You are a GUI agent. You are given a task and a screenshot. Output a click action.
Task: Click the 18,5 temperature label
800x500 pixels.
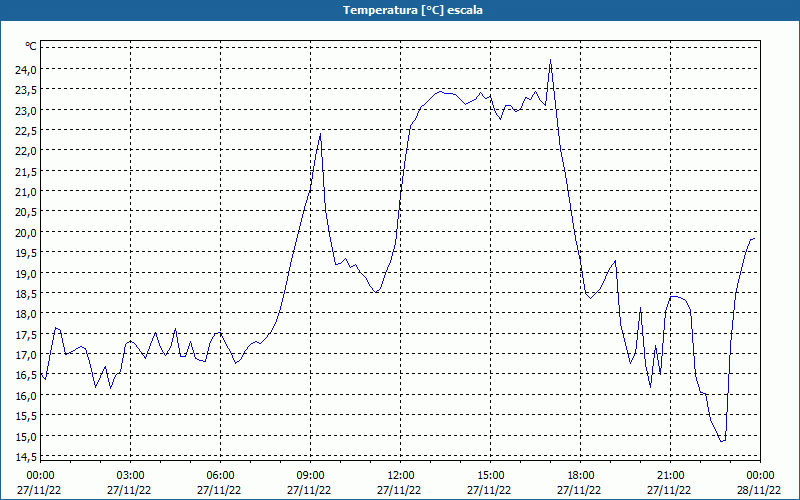tap(26, 294)
